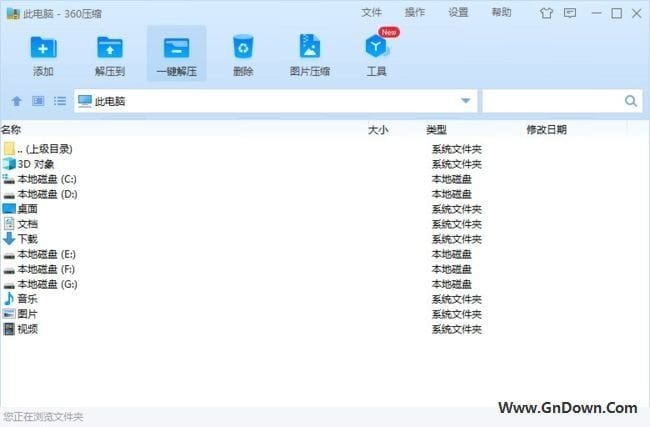Sort by the 修改日期 column header
The width and height of the screenshot is (650, 427).
click(546, 130)
